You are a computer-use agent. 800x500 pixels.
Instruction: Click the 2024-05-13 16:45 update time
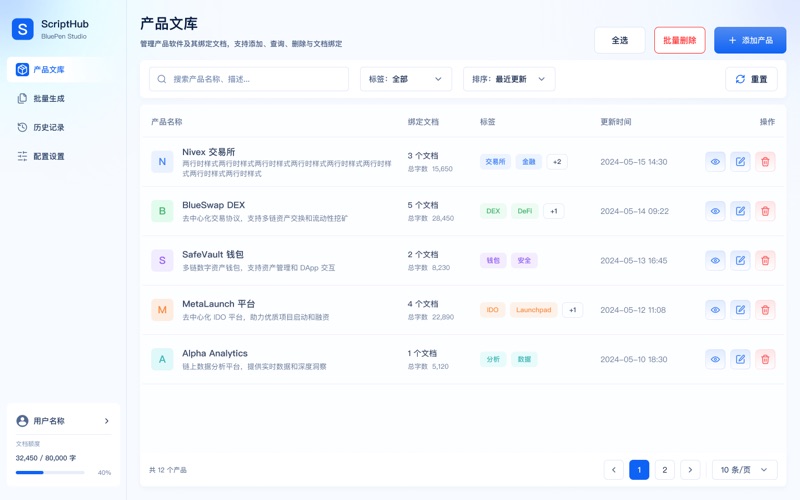(x=634, y=261)
